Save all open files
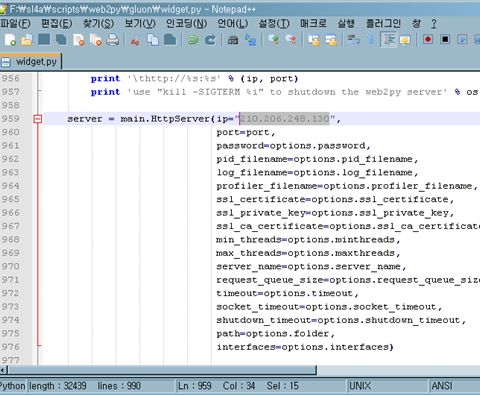 click(61, 40)
